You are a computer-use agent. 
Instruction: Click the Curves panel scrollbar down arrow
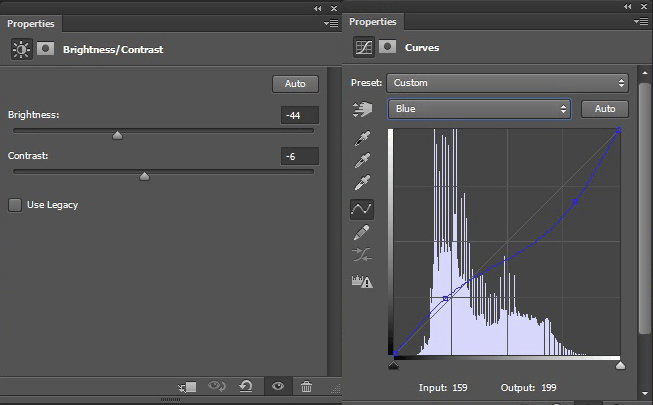(x=645, y=393)
